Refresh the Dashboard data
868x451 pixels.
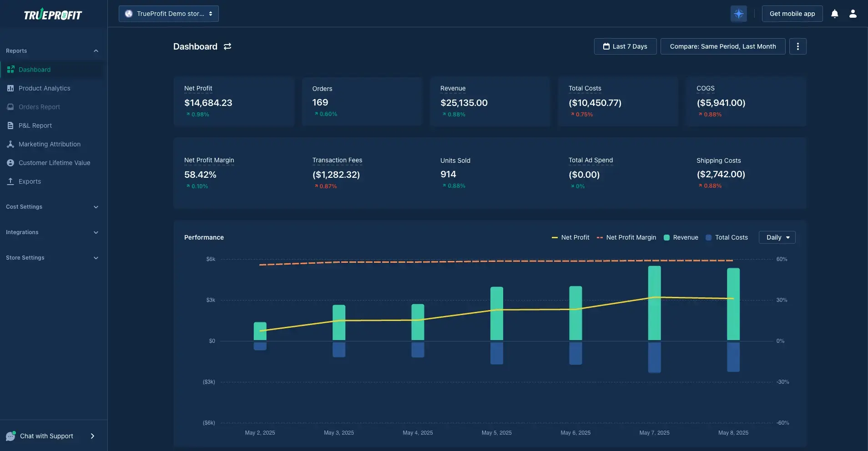pyautogui.click(x=227, y=46)
